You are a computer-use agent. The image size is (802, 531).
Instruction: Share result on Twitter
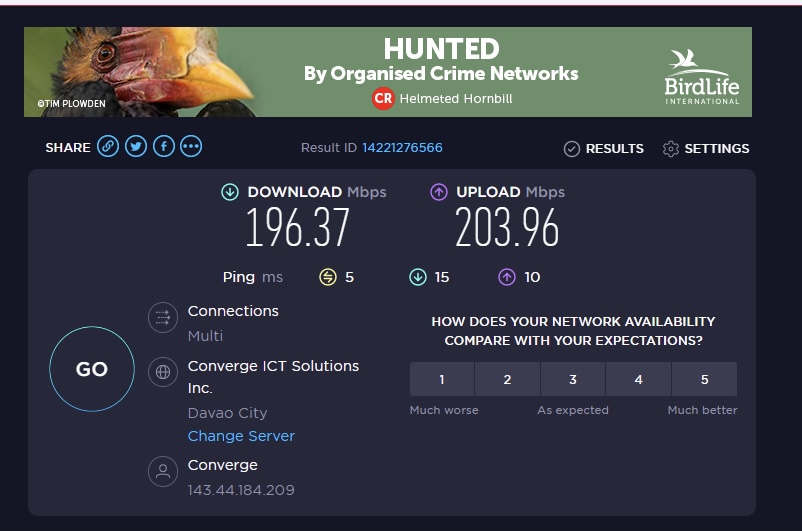(136, 147)
